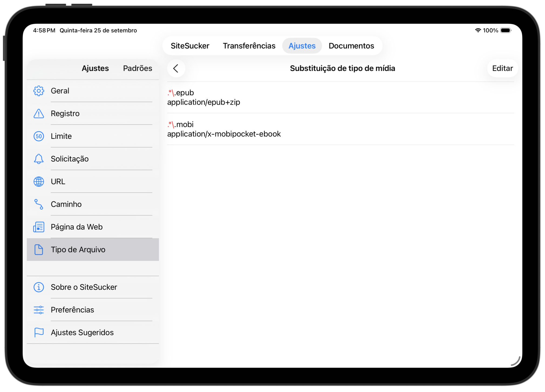Click the Página da Web newspaper icon
The height and width of the screenshot is (392, 545).
[39, 227]
